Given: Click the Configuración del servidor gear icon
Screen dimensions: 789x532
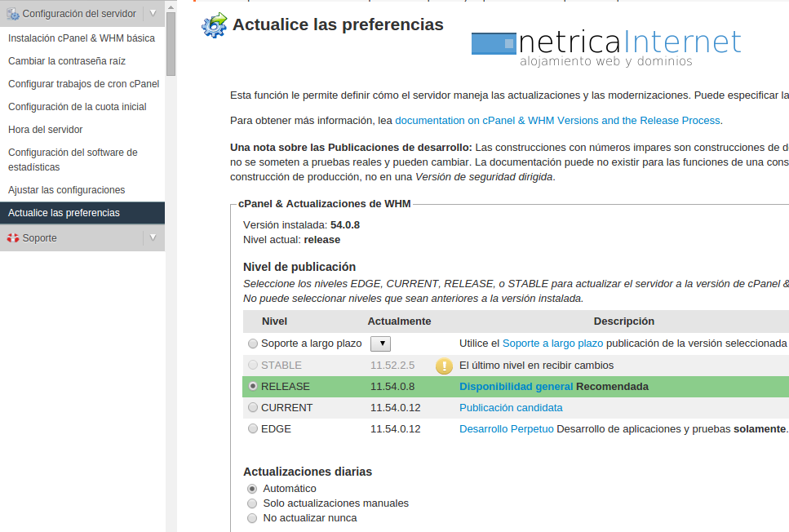Looking at the screenshot, I should (13, 14).
